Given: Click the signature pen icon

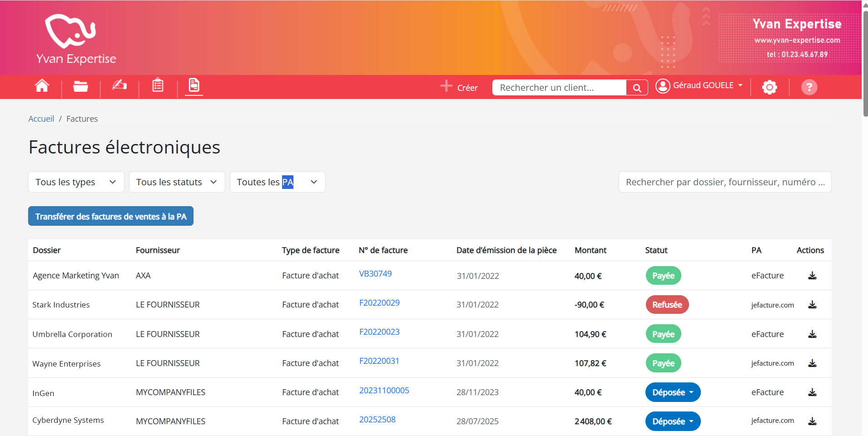Looking at the screenshot, I should (x=119, y=85).
